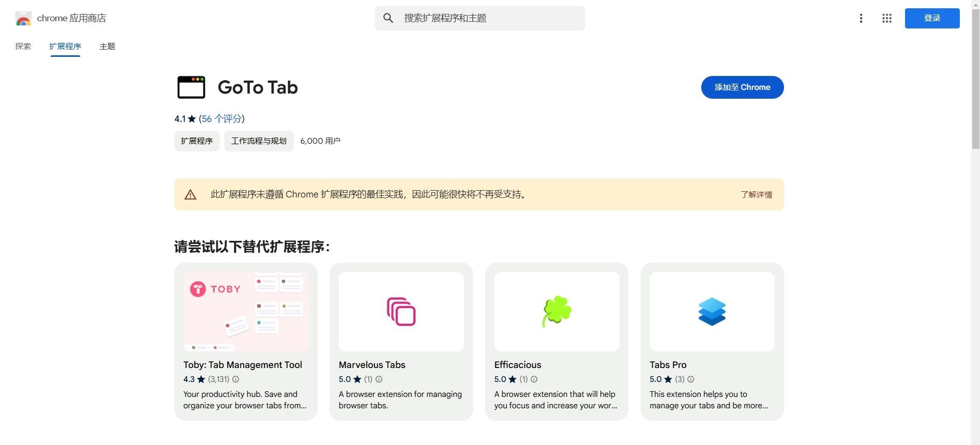The image size is (980, 445).
Task: Open the Google apps grid icon
Action: [x=887, y=18]
